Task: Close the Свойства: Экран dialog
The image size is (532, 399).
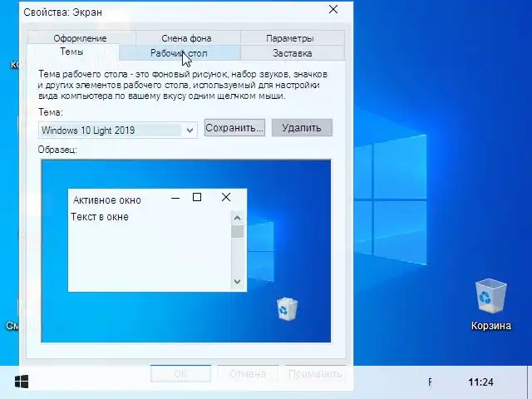Action: [x=333, y=9]
